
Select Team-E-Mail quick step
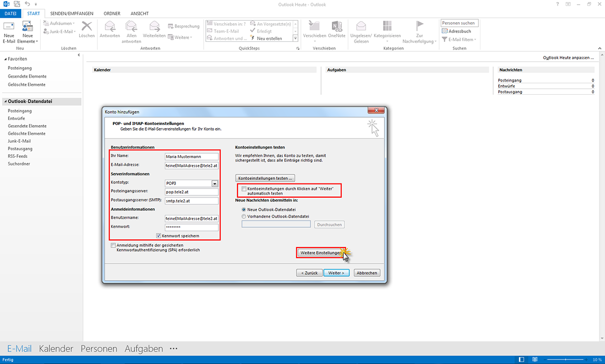[223, 31]
